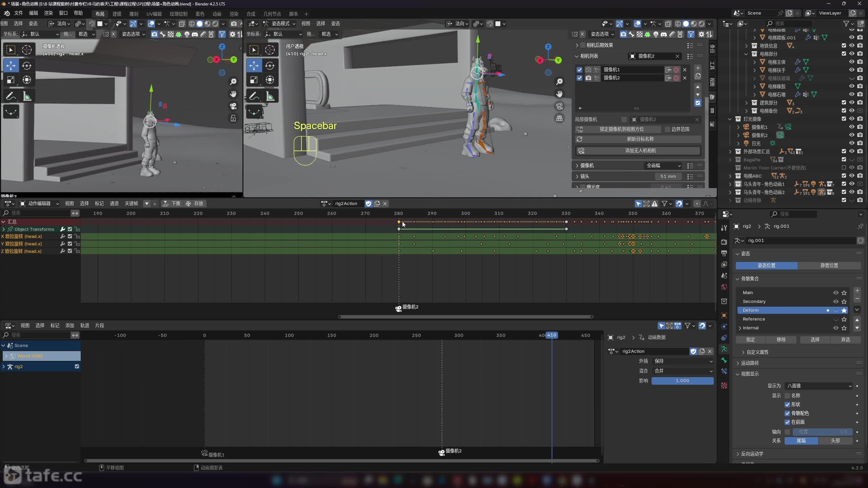Image resolution: width=868 pixels, height=488 pixels.
Task: Select the Measure tool in right viewport
Action: point(270,97)
